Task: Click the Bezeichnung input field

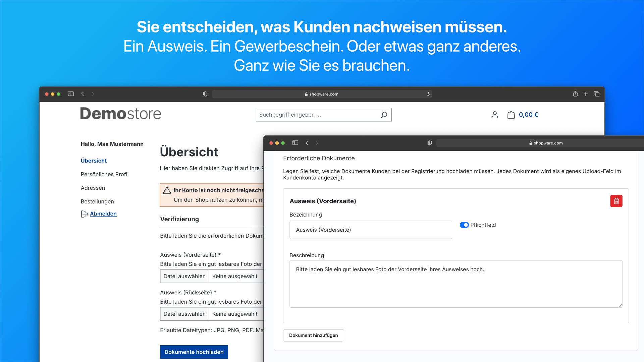Action: click(371, 230)
